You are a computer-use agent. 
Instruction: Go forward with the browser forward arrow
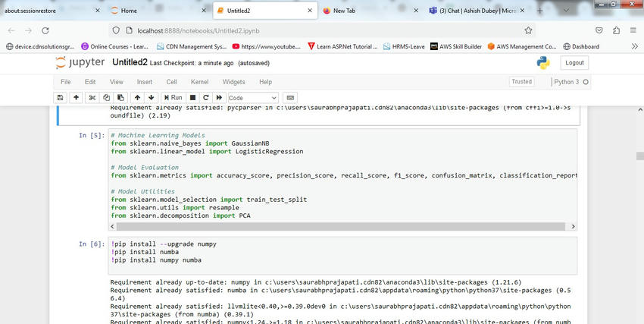[x=28, y=30]
